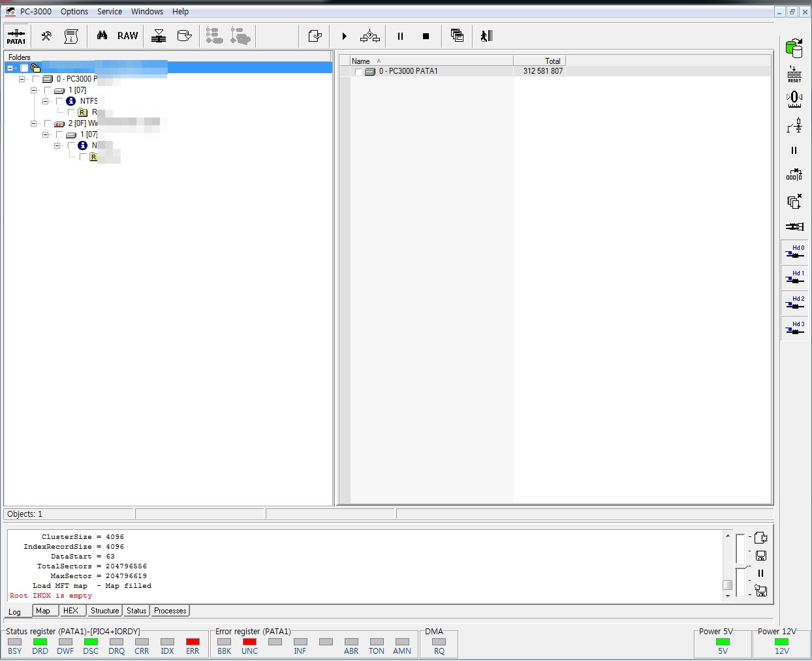Switch to the HEX tab
This screenshot has height=661, width=812.
71,611
